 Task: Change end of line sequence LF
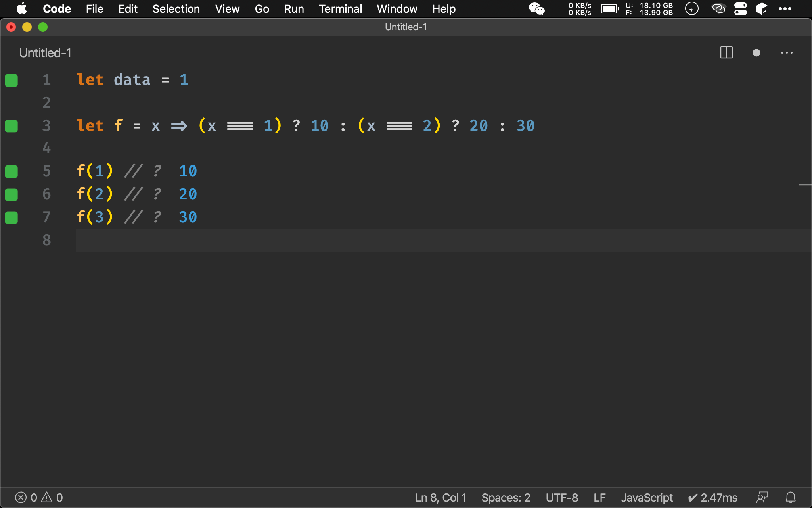pyautogui.click(x=599, y=498)
